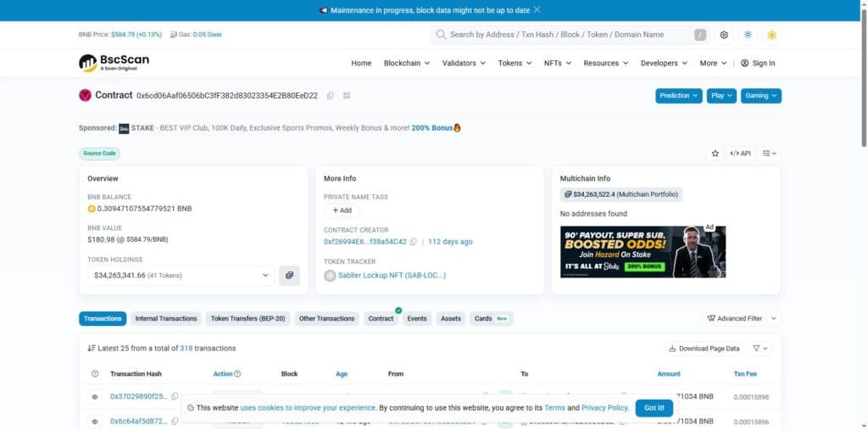The height and width of the screenshot is (431, 868).
Task: Click the help icon next to Action header
Action: click(x=237, y=374)
